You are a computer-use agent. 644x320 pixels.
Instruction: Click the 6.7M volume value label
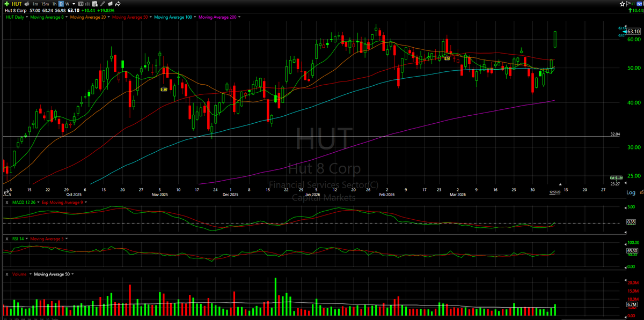coord(631,305)
